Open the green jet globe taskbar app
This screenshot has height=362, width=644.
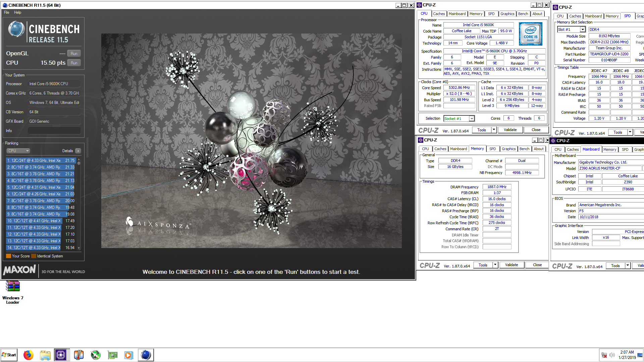pyautogui.click(x=96, y=355)
